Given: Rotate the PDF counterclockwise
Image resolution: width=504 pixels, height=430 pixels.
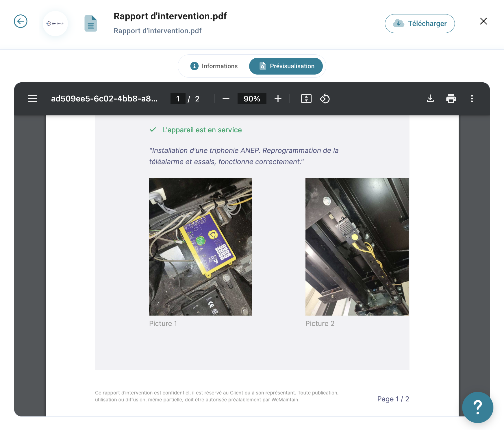Looking at the screenshot, I should click(x=325, y=99).
